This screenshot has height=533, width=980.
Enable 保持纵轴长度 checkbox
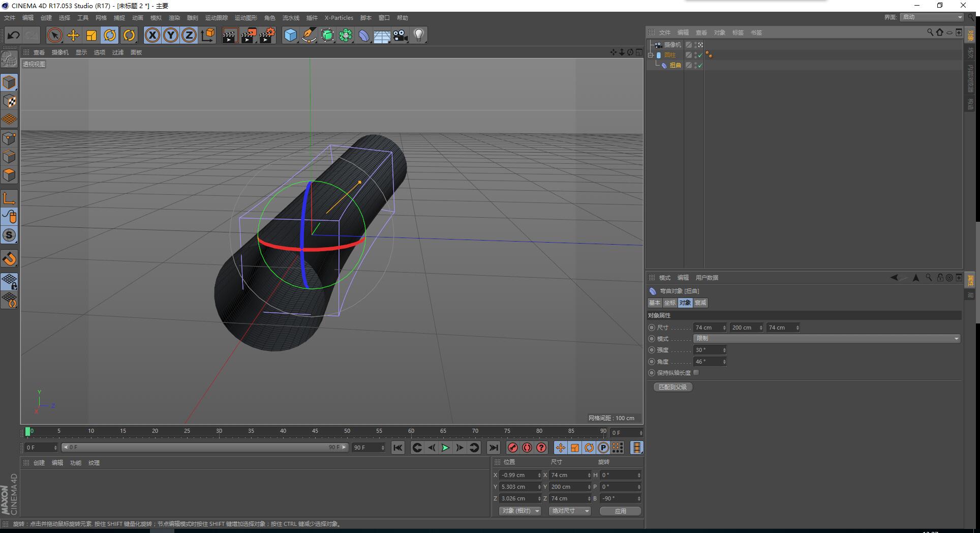696,373
